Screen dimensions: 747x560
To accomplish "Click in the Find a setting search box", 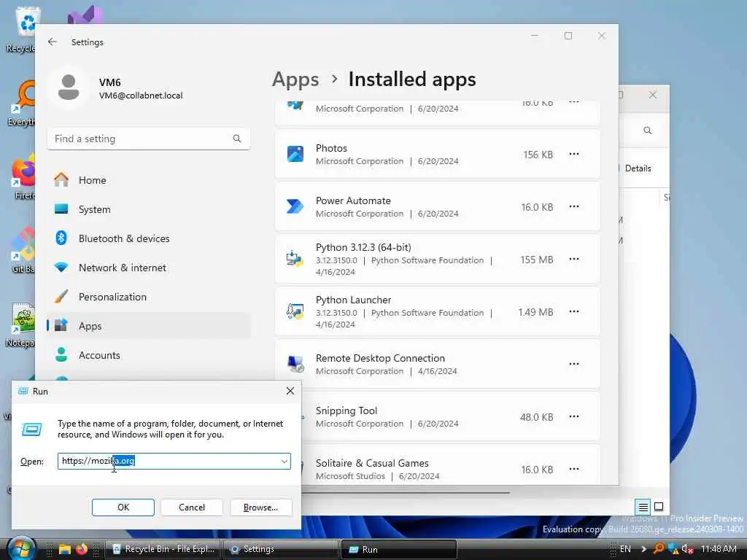I will click(149, 139).
